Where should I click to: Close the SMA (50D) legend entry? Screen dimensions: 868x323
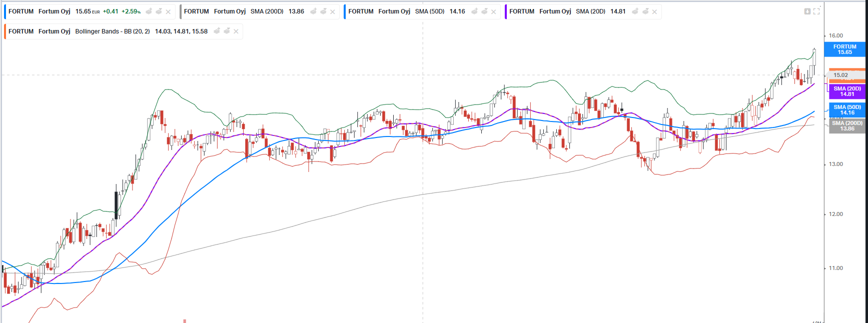point(493,11)
